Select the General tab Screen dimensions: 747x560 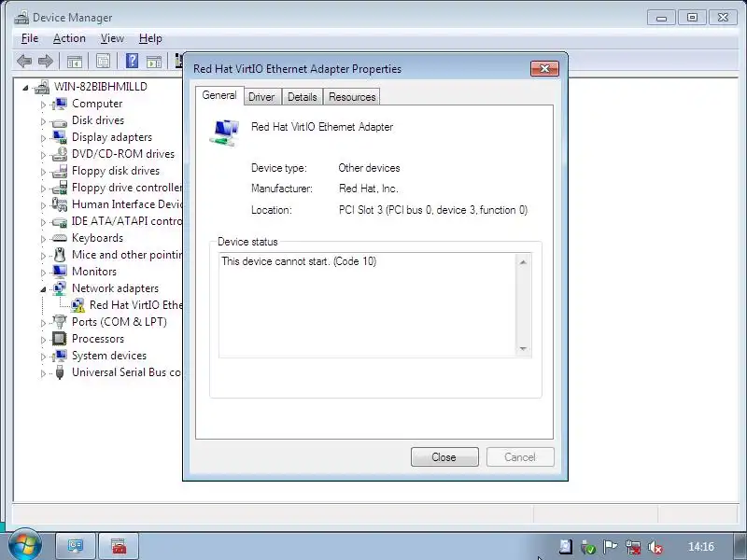click(219, 95)
